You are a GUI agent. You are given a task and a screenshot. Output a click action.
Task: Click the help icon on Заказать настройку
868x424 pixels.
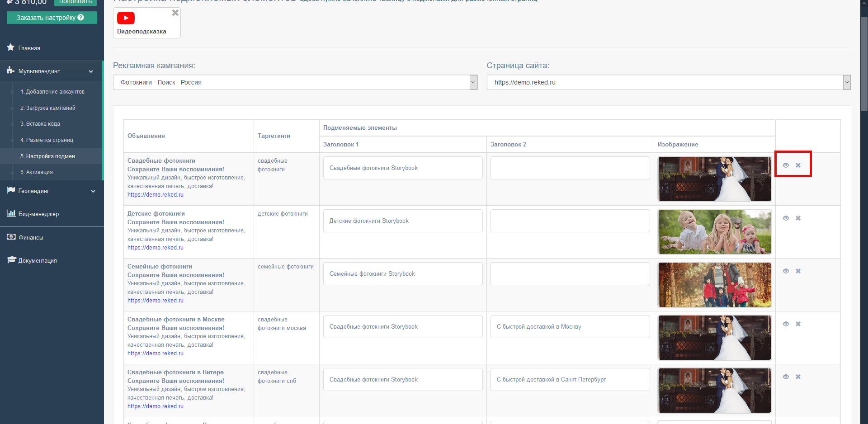coord(81,18)
